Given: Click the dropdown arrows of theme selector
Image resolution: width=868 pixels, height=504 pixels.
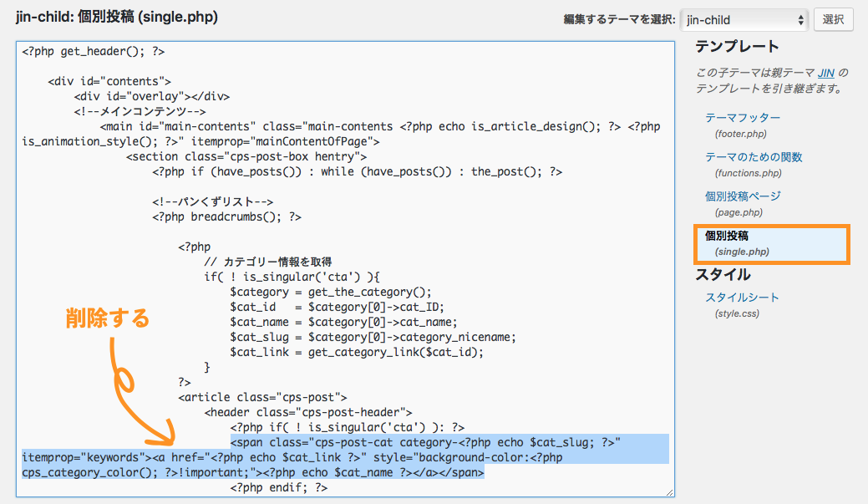Looking at the screenshot, I should point(800,19).
